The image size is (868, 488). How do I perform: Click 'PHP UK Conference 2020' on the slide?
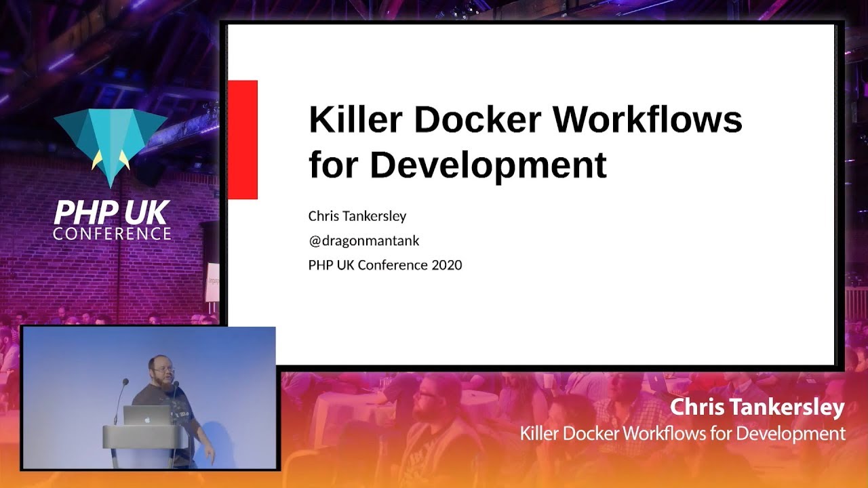[385, 265]
